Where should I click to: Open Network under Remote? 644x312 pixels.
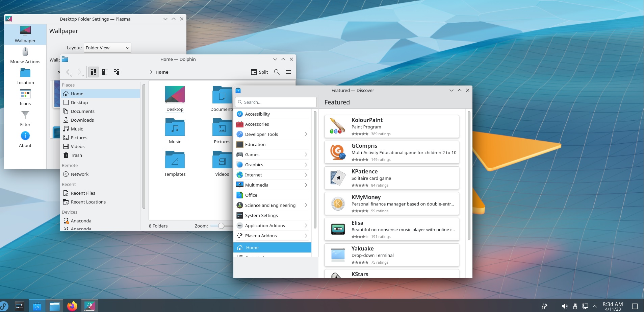(101, 174)
